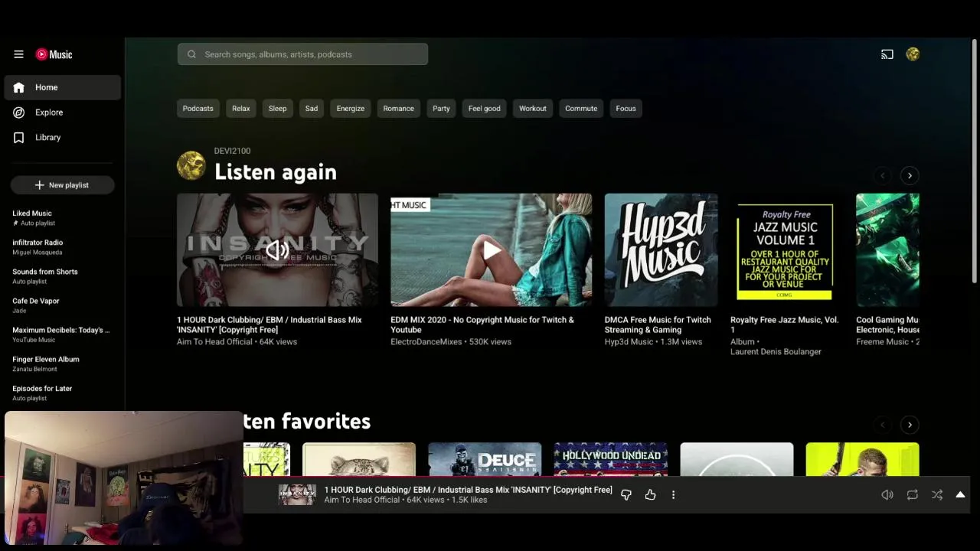
Task: Open more options for the playing song
Action: [673, 495]
